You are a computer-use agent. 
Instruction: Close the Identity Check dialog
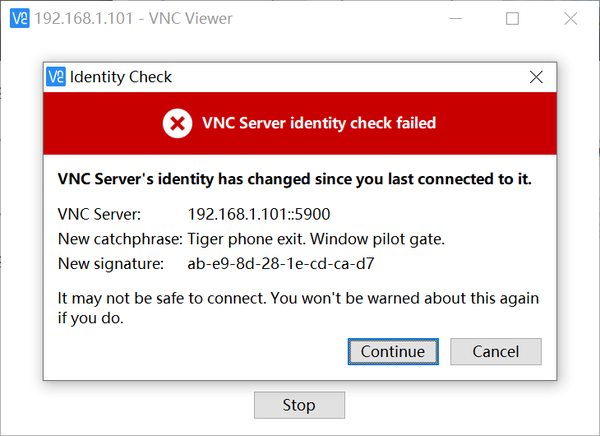(x=536, y=77)
